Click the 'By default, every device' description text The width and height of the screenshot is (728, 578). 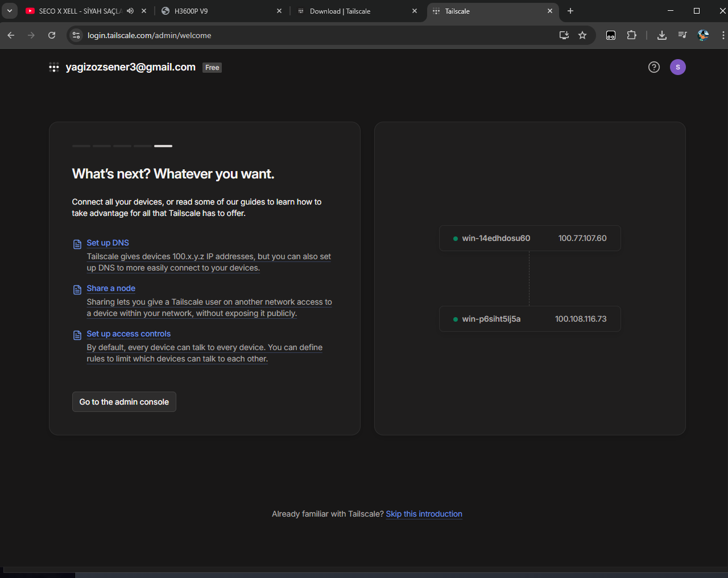(x=205, y=353)
